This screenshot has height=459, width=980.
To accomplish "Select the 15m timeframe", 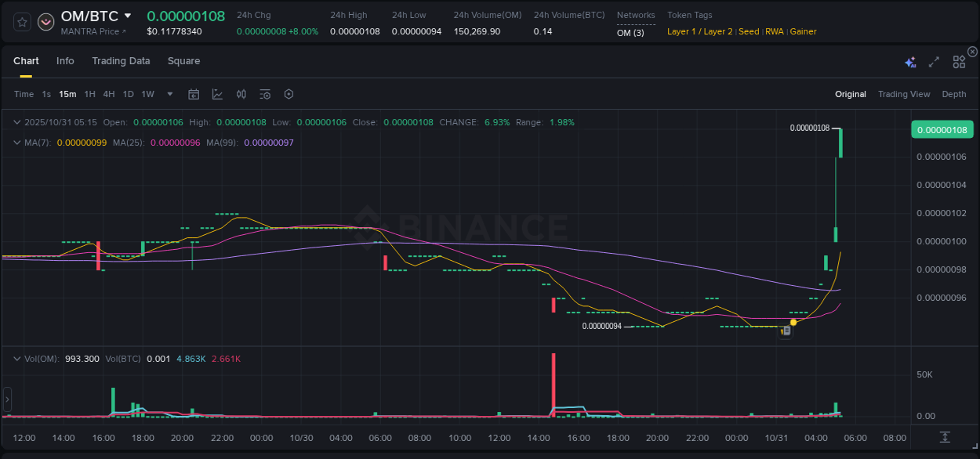I will (67, 94).
